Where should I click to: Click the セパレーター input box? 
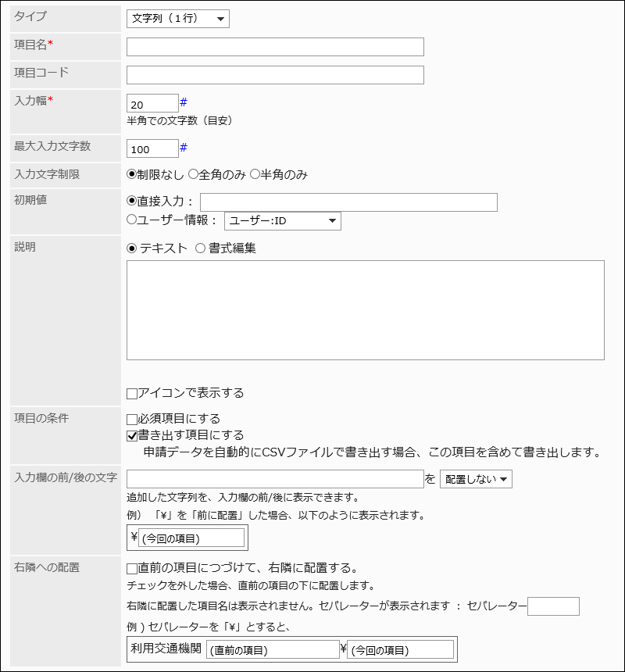(x=553, y=606)
